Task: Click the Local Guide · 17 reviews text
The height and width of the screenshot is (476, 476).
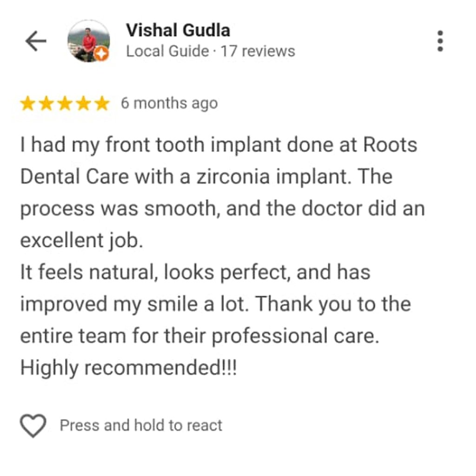Action: coord(211,51)
